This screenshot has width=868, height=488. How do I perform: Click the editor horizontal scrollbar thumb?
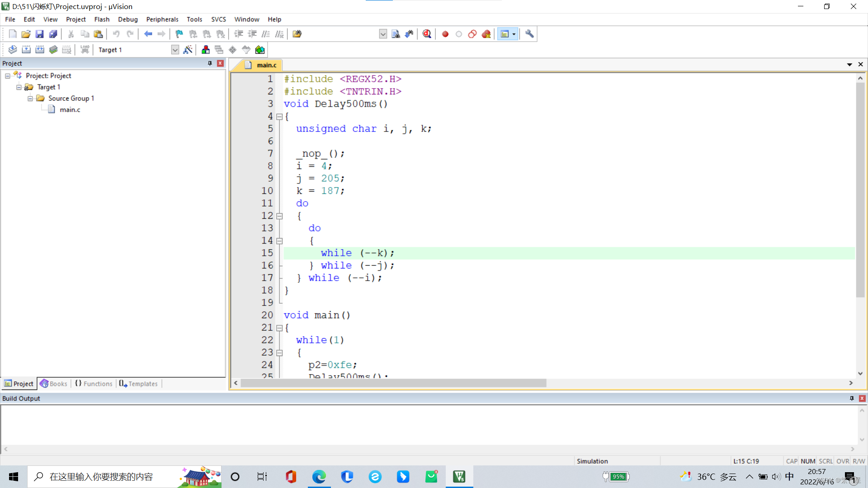tap(393, 383)
